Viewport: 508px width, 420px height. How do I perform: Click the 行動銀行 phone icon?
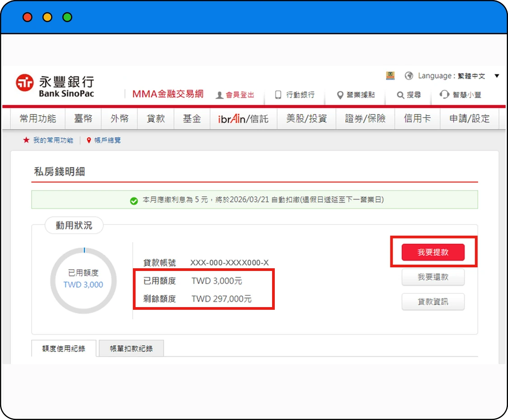tap(278, 94)
